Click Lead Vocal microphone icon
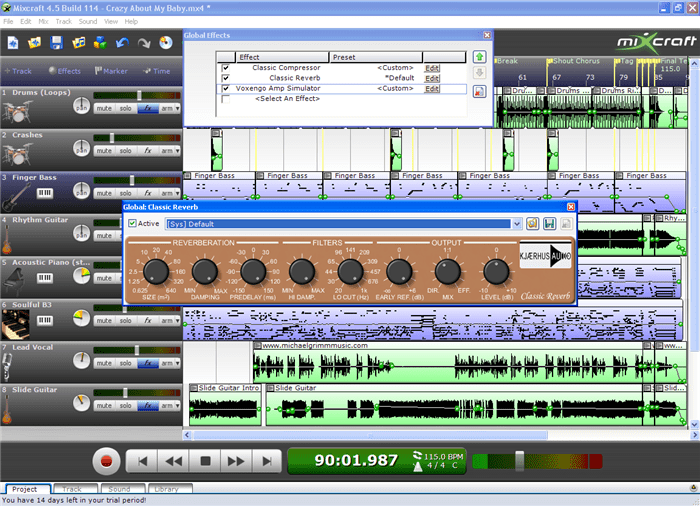700x506 pixels. 7,366
